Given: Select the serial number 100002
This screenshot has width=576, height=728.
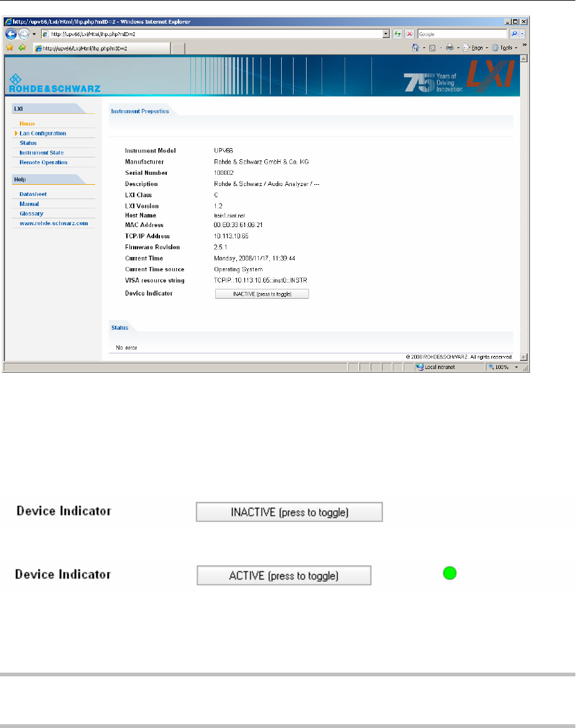Looking at the screenshot, I should click(x=224, y=173).
